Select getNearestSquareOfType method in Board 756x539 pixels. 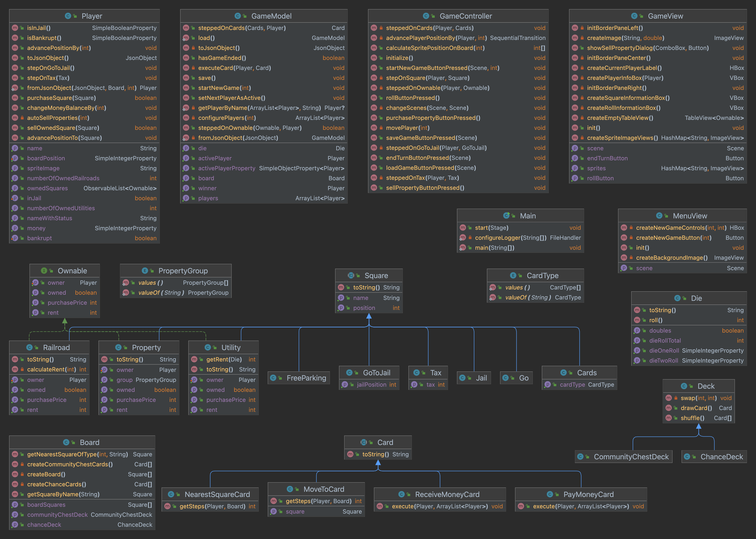(x=82, y=454)
